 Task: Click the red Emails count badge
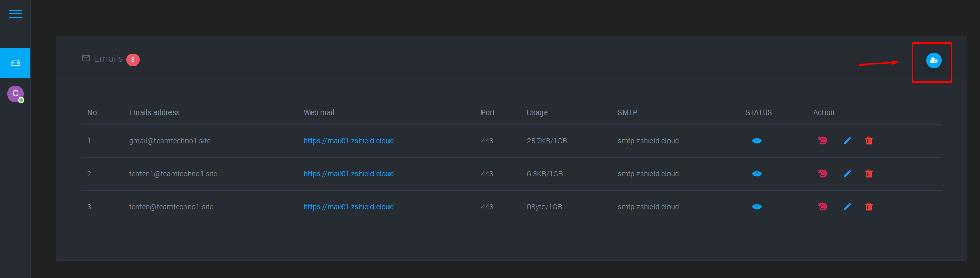tap(133, 60)
